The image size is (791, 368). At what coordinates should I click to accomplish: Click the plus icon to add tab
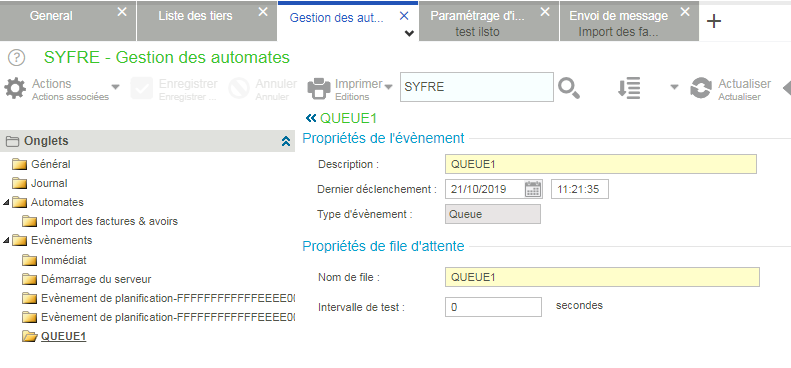click(714, 21)
